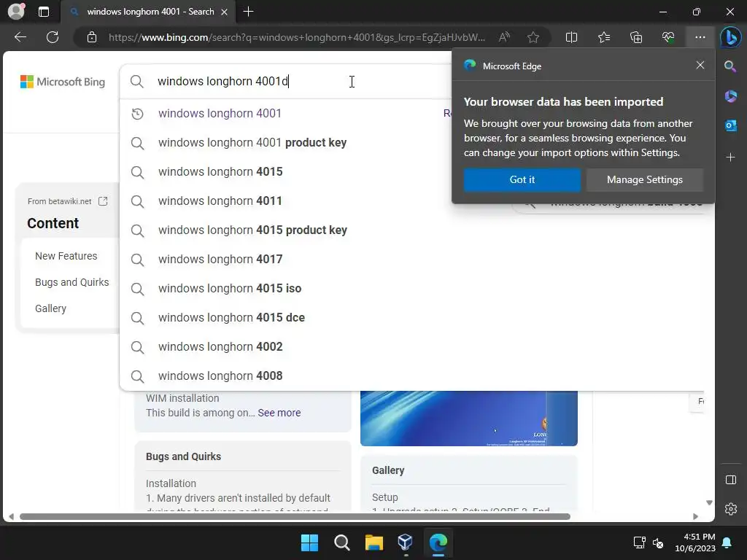The width and height of the screenshot is (747, 560).
Task: Refresh the Bing search page
Action: click(x=53, y=37)
